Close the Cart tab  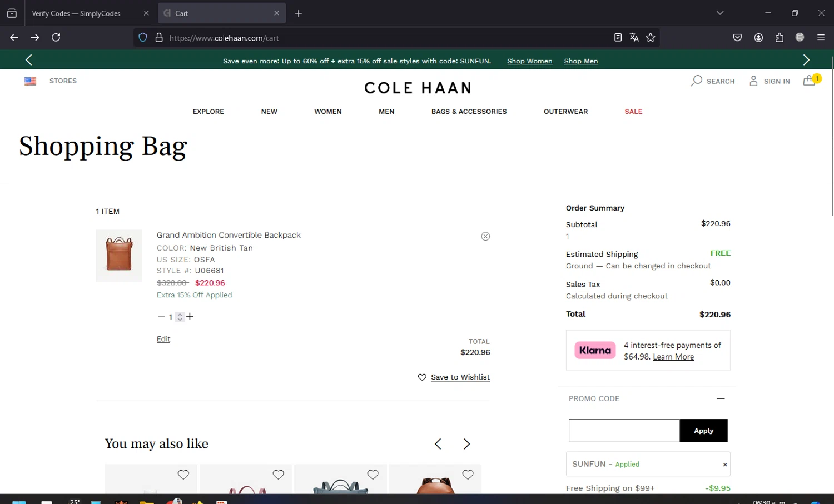(x=276, y=13)
